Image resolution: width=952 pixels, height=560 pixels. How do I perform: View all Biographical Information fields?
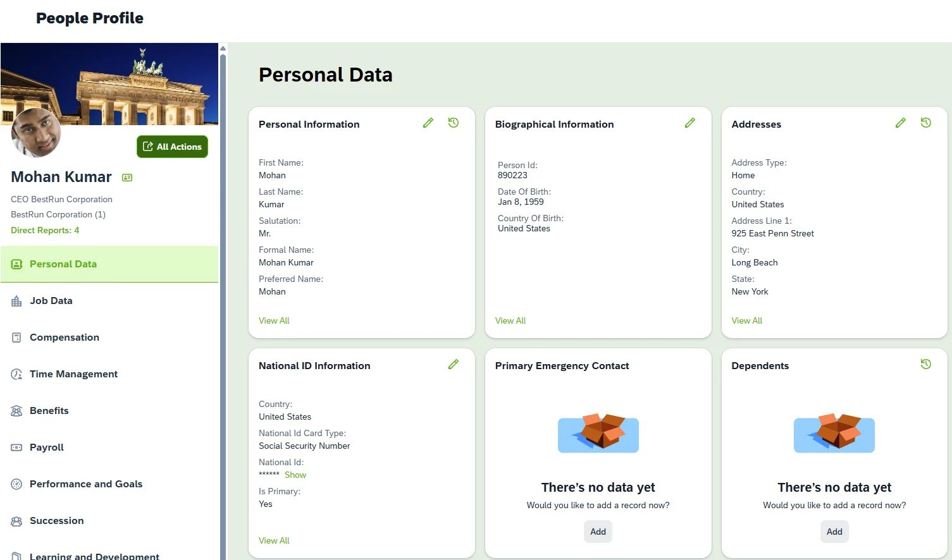tap(510, 320)
